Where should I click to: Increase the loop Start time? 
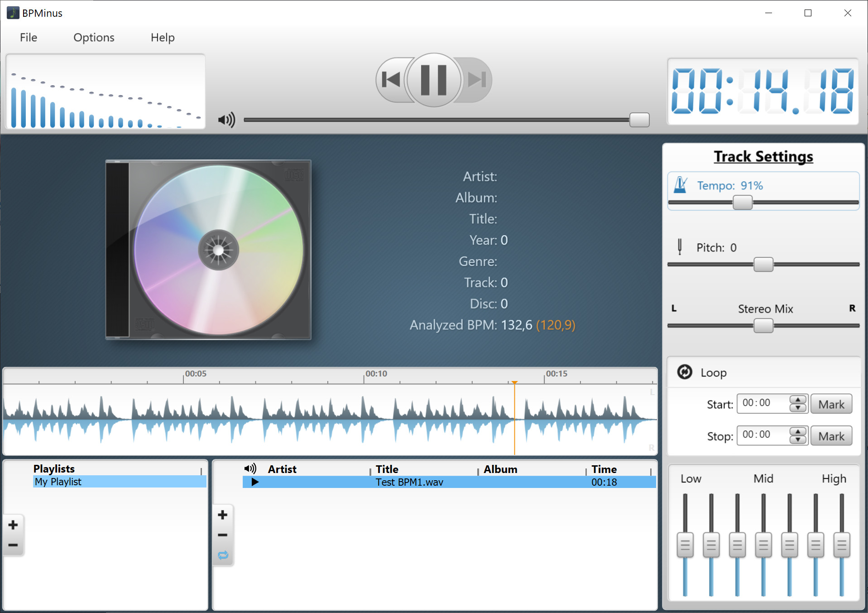(798, 400)
